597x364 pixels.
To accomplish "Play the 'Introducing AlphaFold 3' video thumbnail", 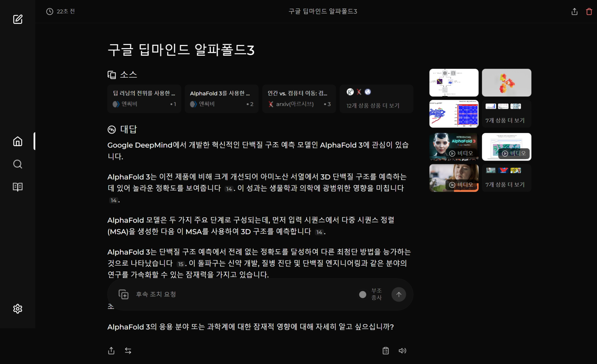I will coord(454,147).
